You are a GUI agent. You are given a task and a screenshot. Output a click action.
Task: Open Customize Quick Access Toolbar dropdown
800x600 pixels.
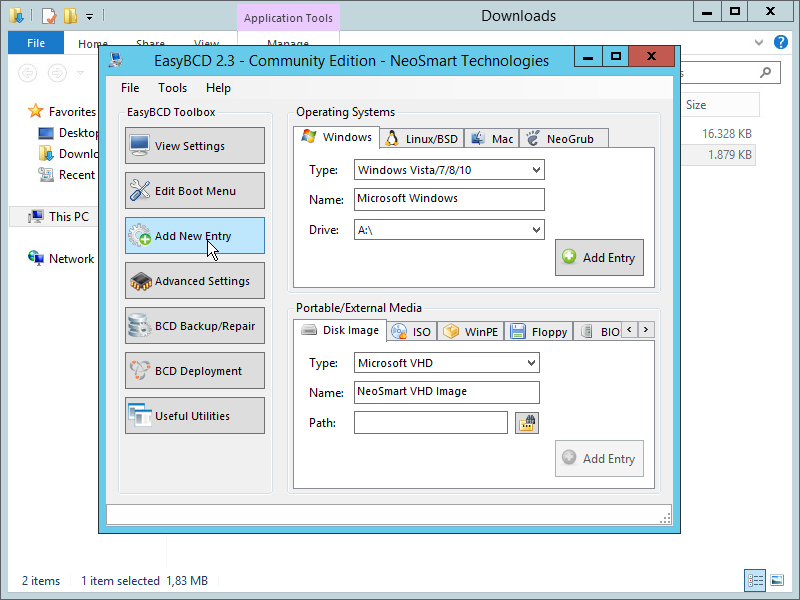tap(89, 17)
